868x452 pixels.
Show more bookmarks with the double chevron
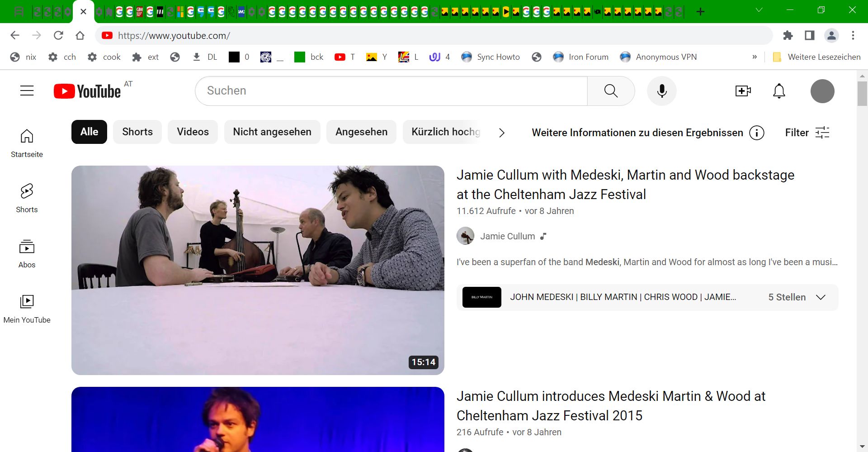tap(755, 57)
